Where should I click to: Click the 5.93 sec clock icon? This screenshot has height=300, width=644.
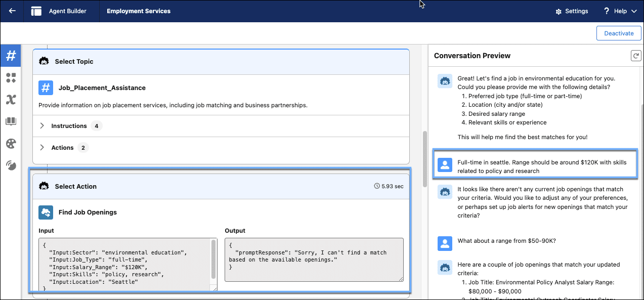coord(376,186)
